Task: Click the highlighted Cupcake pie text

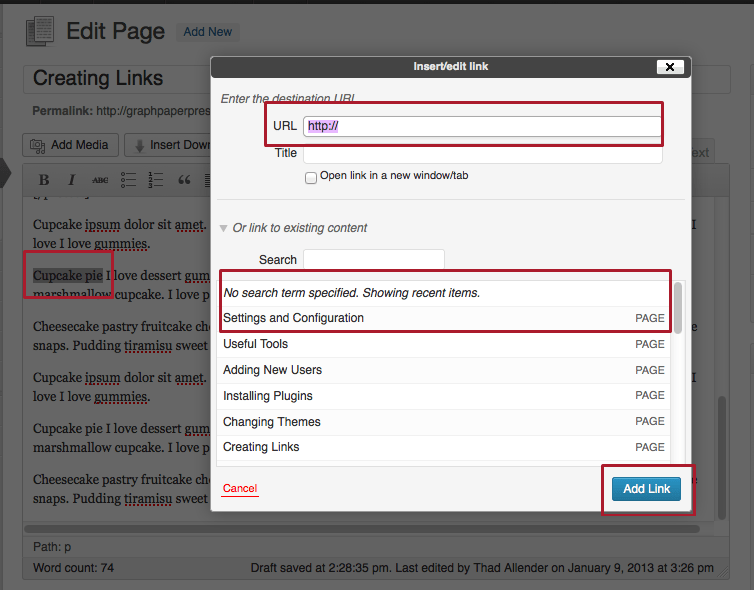Action: click(68, 276)
